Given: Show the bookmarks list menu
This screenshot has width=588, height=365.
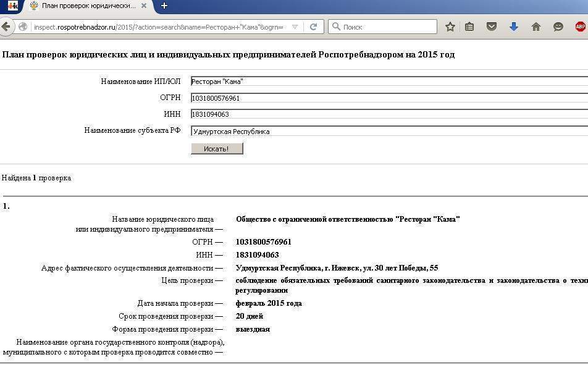Looking at the screenshot, I should coord(469,27).
